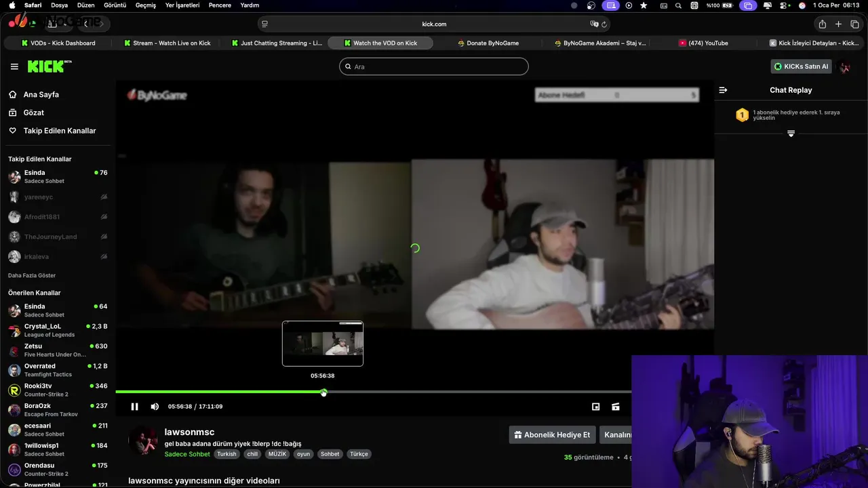Open TheJourneyLand channel

[x=58, y=237]
